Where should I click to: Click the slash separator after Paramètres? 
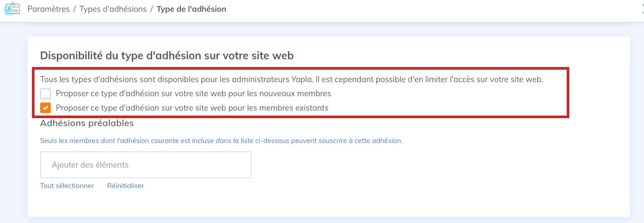(x=75, y=9)
